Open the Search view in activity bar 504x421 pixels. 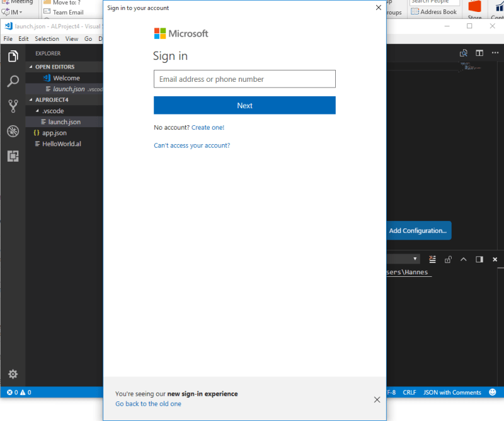point(13,81)
